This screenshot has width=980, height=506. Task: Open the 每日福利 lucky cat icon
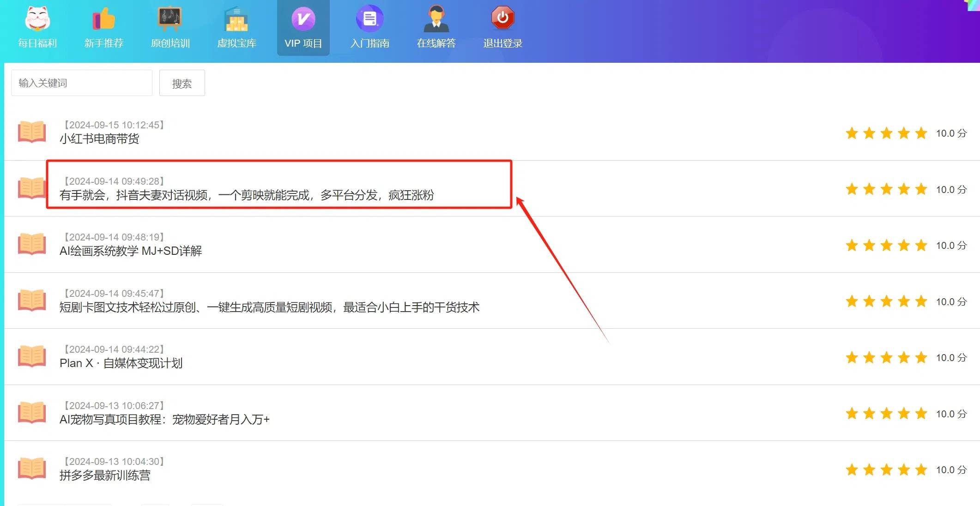pos(37,18)
